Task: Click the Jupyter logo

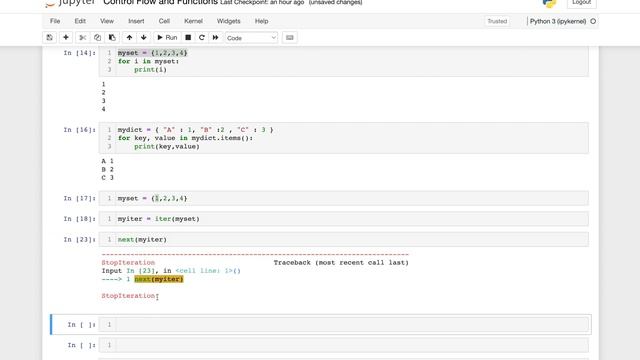Action: pos(70,3)
